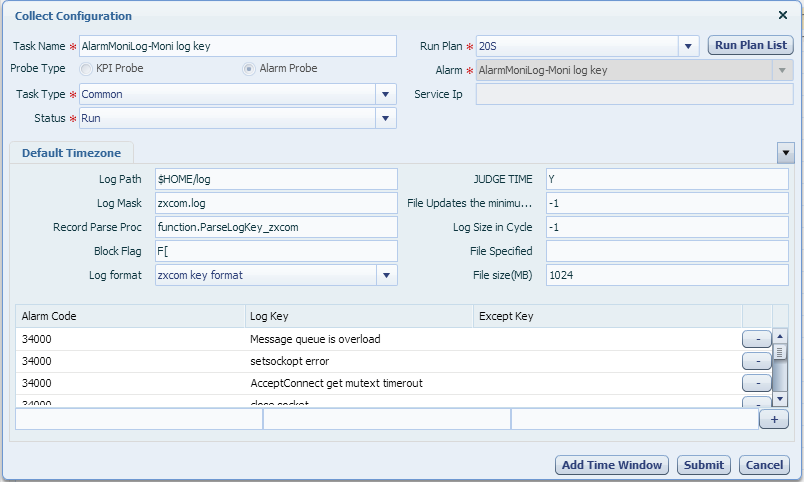Click the File size(MB) field
Screen dimensions: 804x482
[667, 275]
